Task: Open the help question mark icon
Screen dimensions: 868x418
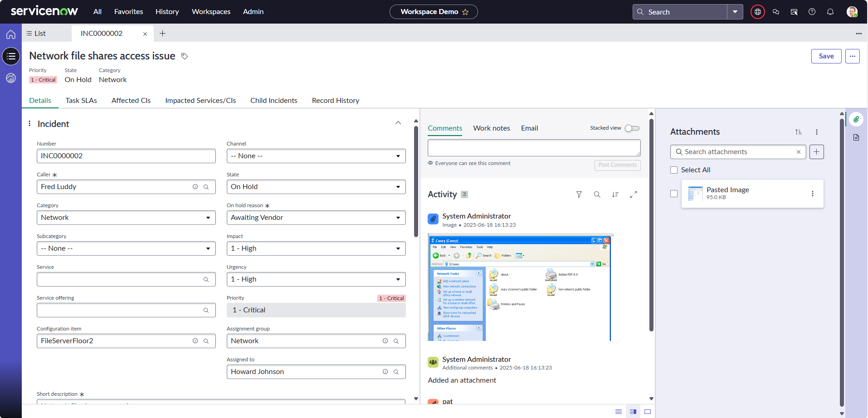Action: (812, 12)
